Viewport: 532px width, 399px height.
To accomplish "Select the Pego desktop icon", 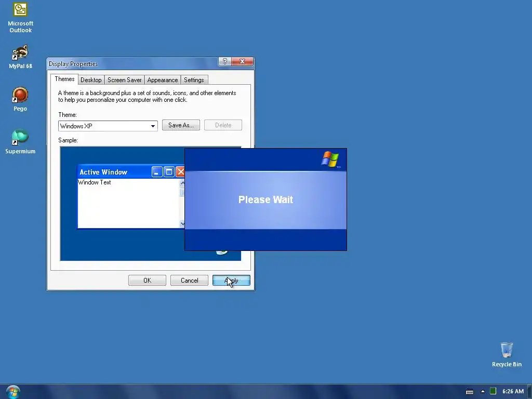I will click(20, 99).
